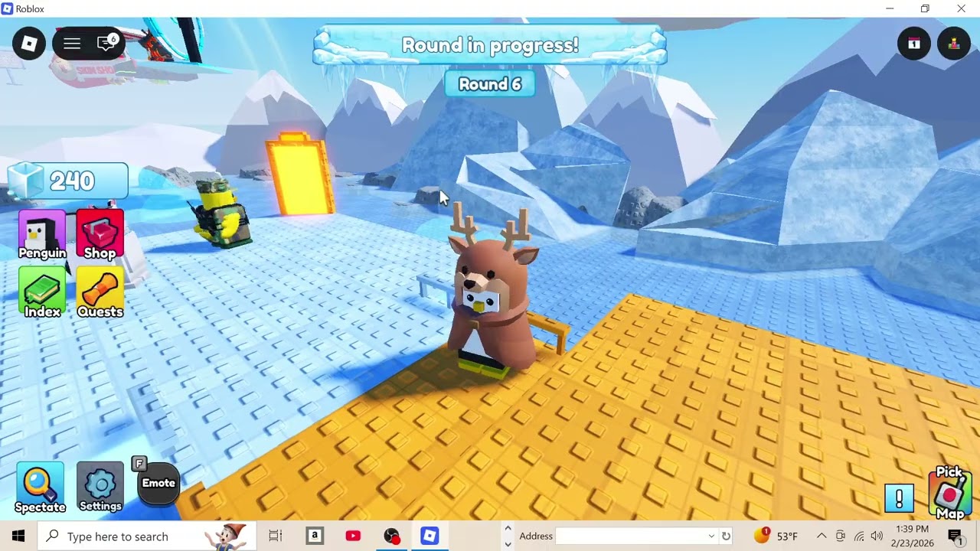Screen dimensions: 980x551
Task: Open the game Settings gear
Action: tap(100, 487)
